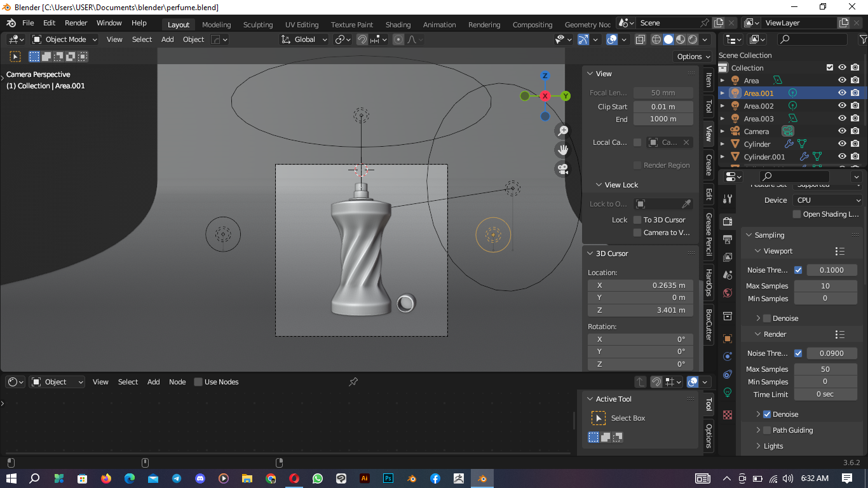Screen dimensions: 868x488
Task: Enable the Path Guiding checkbox
Action: 767,430
